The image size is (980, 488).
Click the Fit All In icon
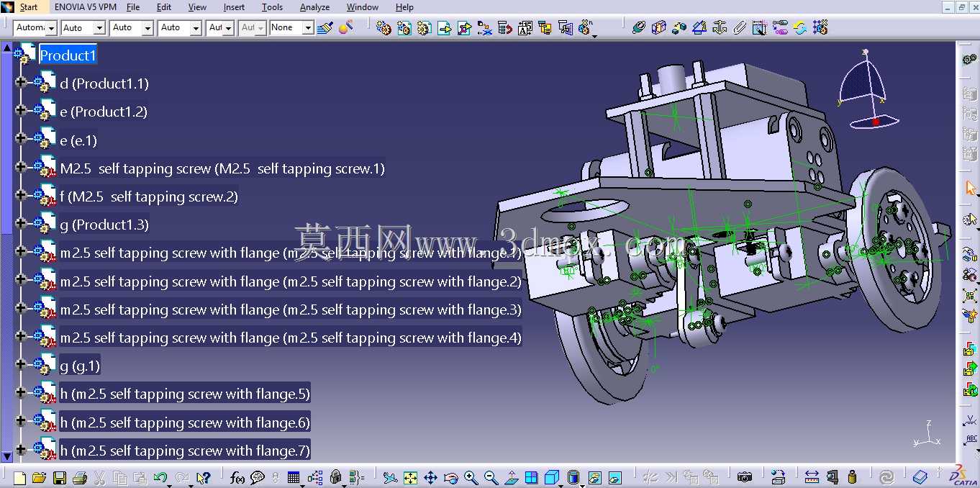click(410, 477)
